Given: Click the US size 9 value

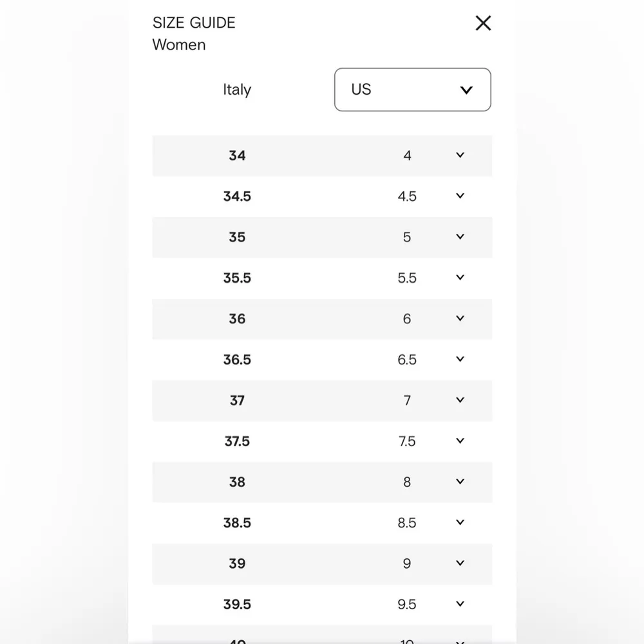Looking at the screenshot, I should point(407,563).
